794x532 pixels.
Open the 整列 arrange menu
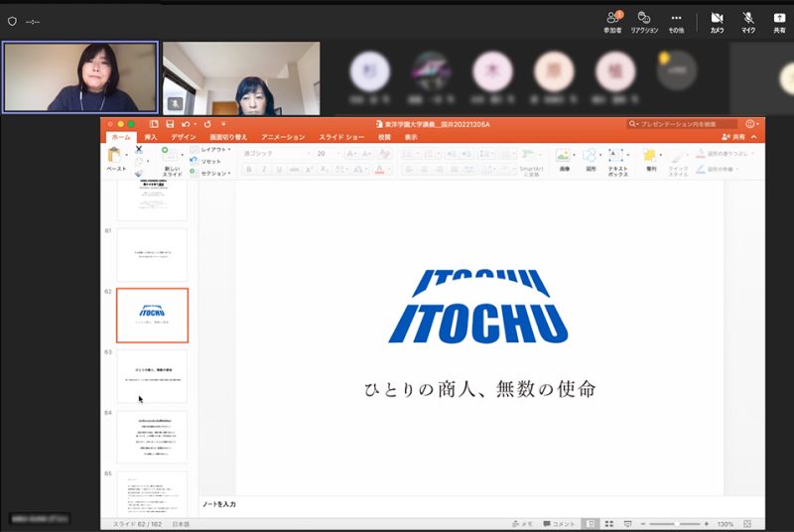[651, 161]
